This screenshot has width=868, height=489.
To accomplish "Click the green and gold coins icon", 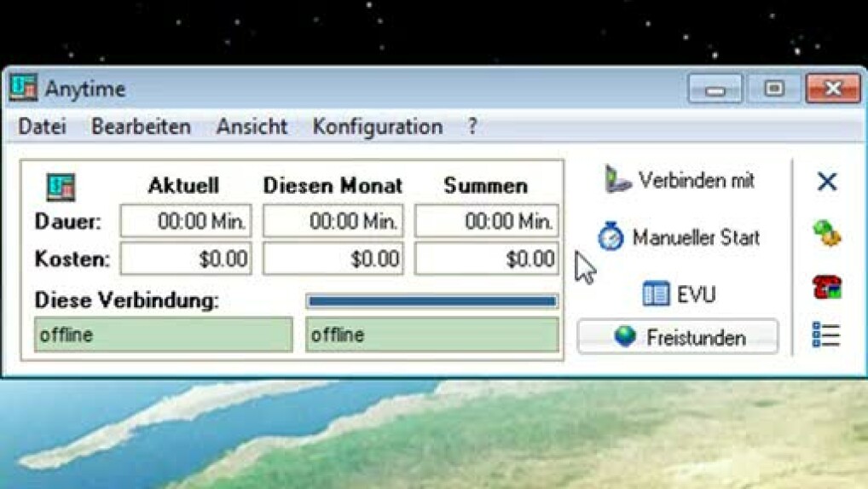I will [x=826, y=234].
